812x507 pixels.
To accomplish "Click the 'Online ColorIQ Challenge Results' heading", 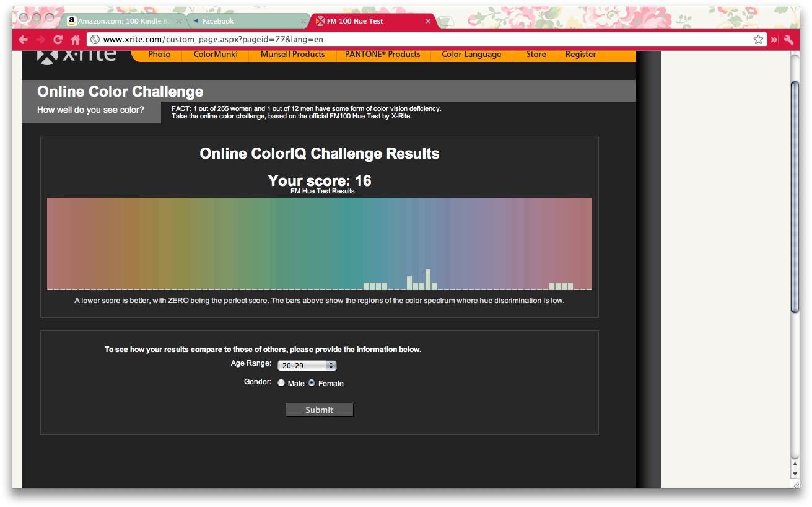I will tap(320, 154).
